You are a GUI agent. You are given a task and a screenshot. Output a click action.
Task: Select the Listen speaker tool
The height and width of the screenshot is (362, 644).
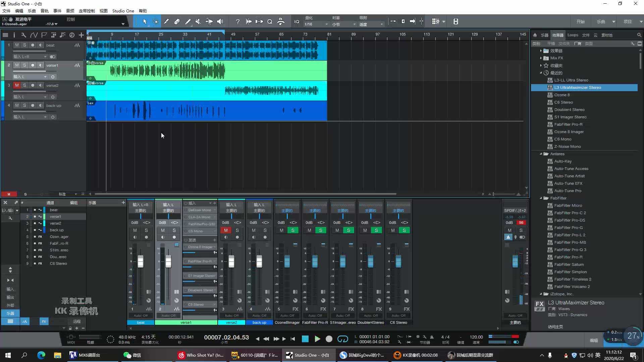pos(220,21)
